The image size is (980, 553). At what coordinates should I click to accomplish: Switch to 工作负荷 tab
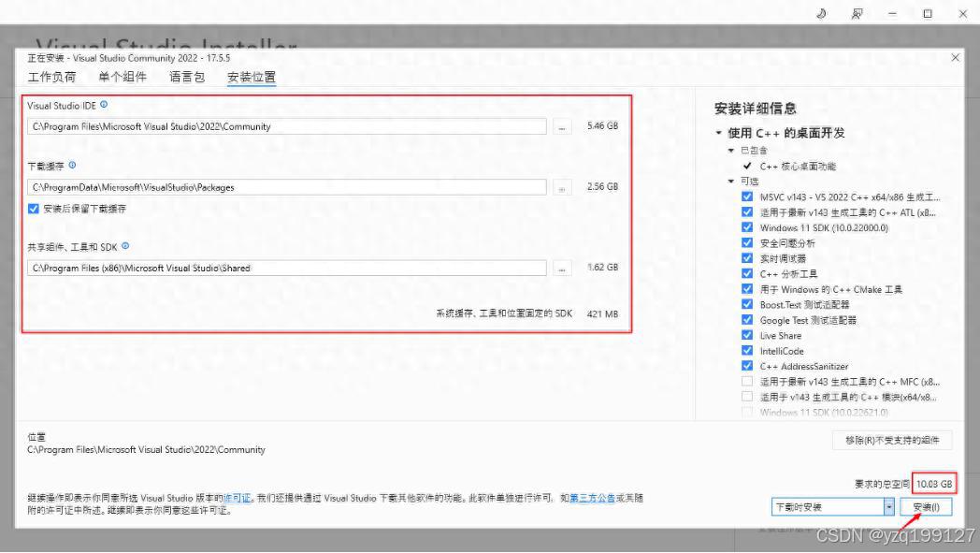51,77
